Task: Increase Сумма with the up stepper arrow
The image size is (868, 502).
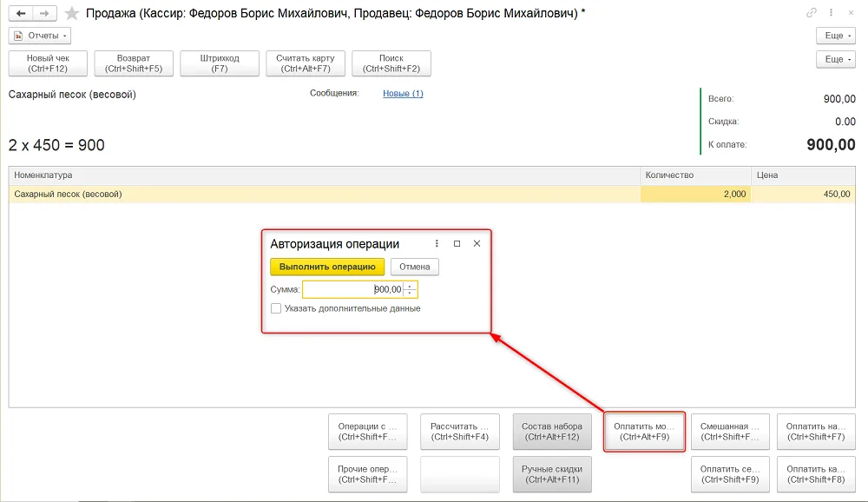Action: coord(410,286)
